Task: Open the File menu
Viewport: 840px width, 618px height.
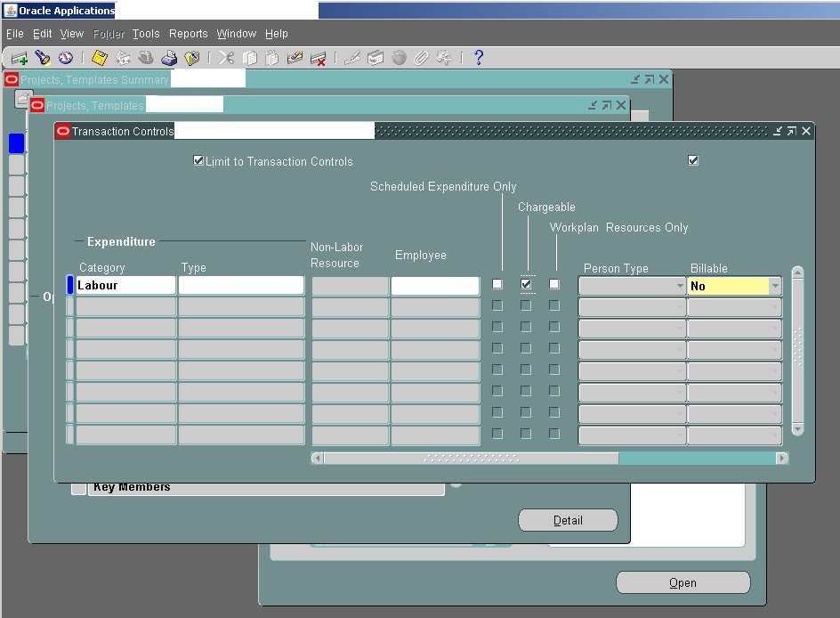Action: (15, 34)
